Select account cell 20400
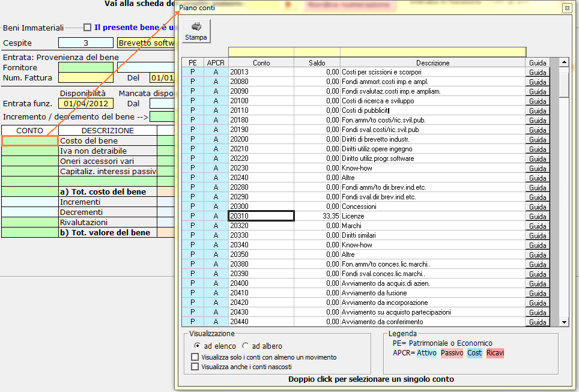This screenshot has height=392, width=579. click(x=261, y=283)
